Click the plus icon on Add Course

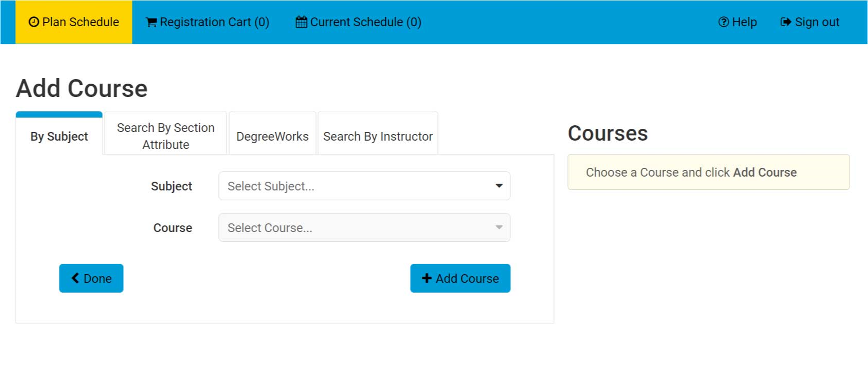[x=427, y=278]
